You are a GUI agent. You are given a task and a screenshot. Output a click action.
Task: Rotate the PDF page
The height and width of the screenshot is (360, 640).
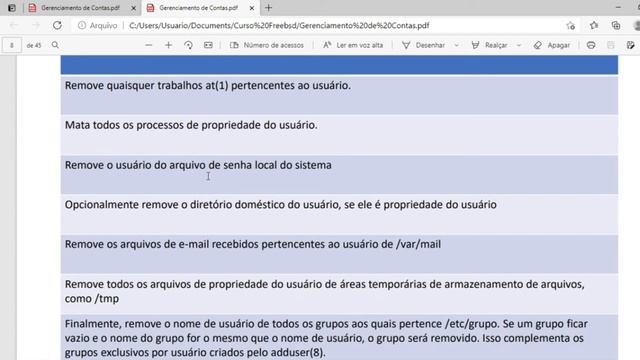(188, 45)
